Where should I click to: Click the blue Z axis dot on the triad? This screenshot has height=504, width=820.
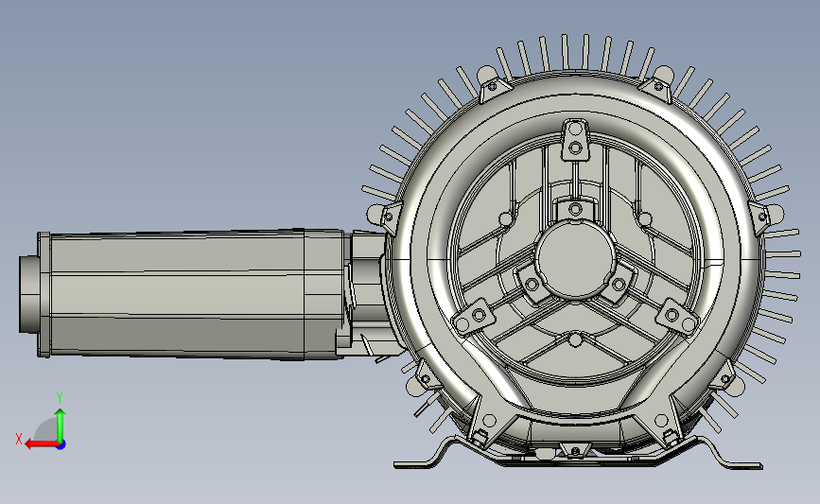[x=61, y=445]
